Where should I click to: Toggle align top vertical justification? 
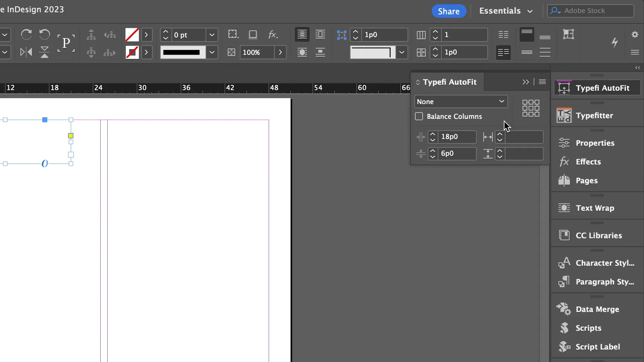click(x=527, y=35)
